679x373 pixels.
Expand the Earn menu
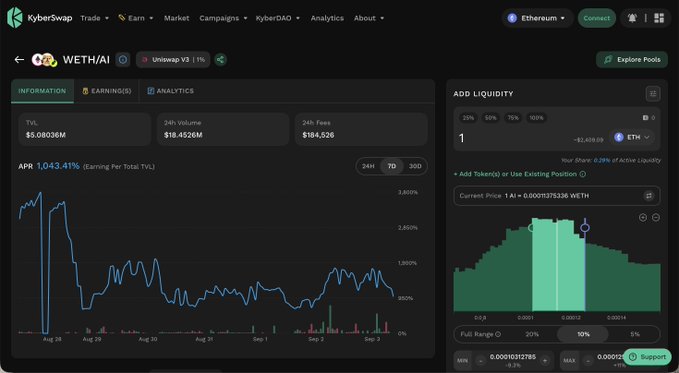(136, 18)
